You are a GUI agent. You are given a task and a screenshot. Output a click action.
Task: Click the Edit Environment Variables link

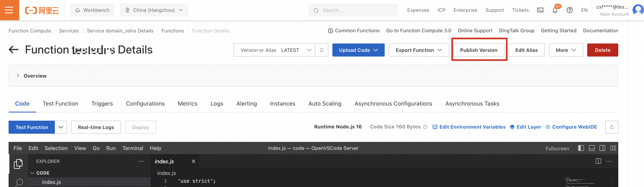coord(472,127)
